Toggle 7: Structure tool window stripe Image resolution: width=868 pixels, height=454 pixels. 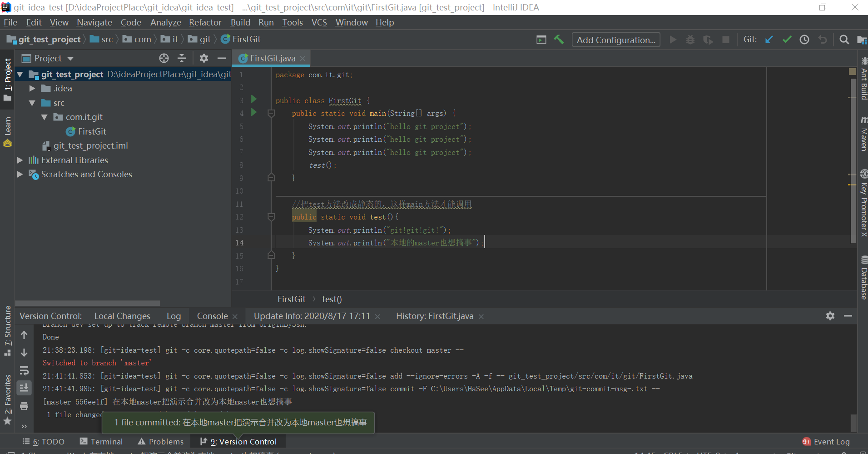coord(7,331)
